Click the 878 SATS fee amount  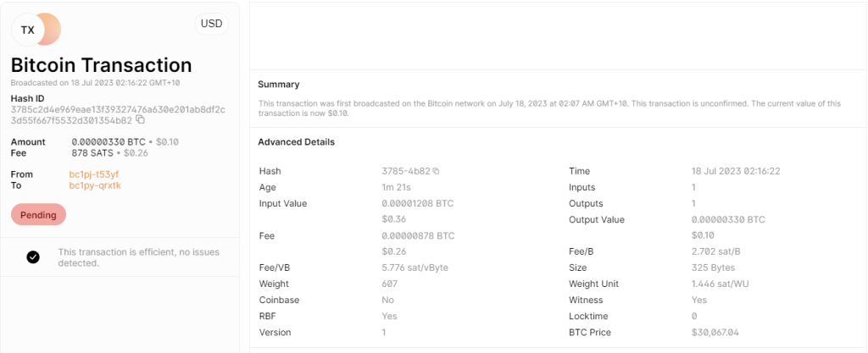click(92, 152)
